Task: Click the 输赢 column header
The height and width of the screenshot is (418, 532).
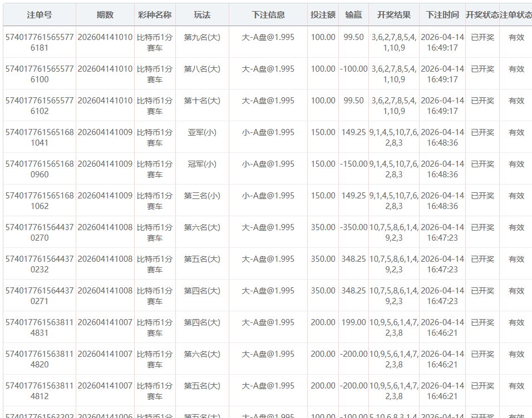Action: 353,15
